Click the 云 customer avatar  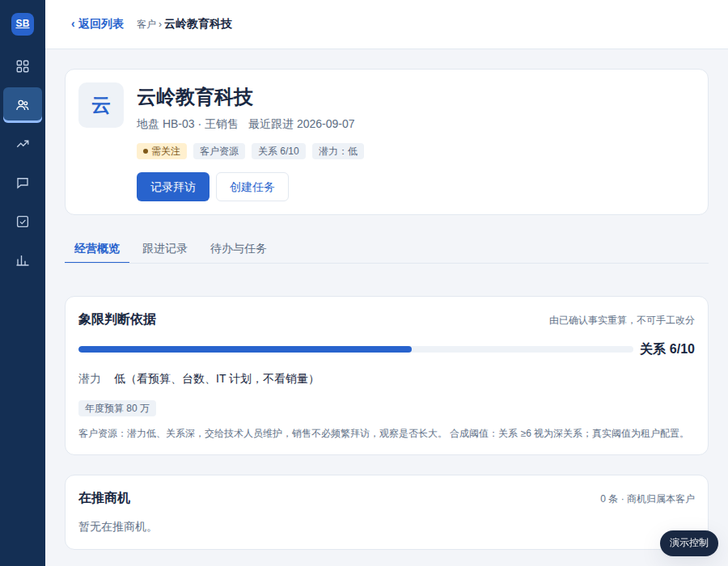pos(101,105)
